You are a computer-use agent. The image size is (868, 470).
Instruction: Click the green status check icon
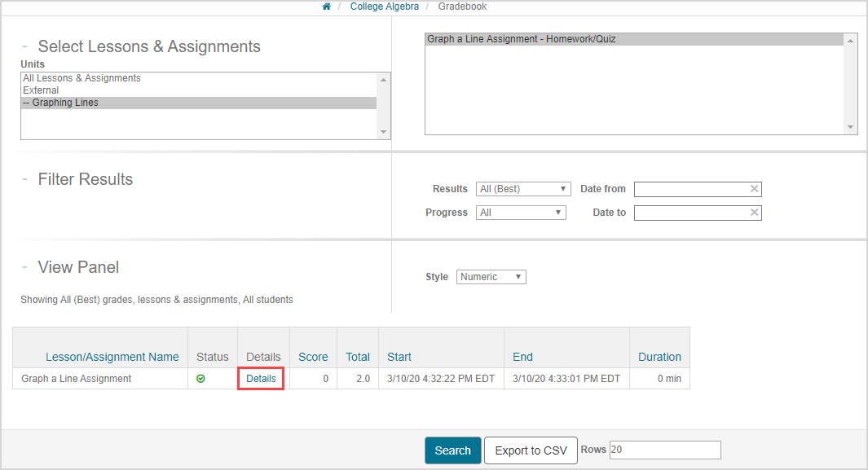pyautogui.click(x=200, y=379)
